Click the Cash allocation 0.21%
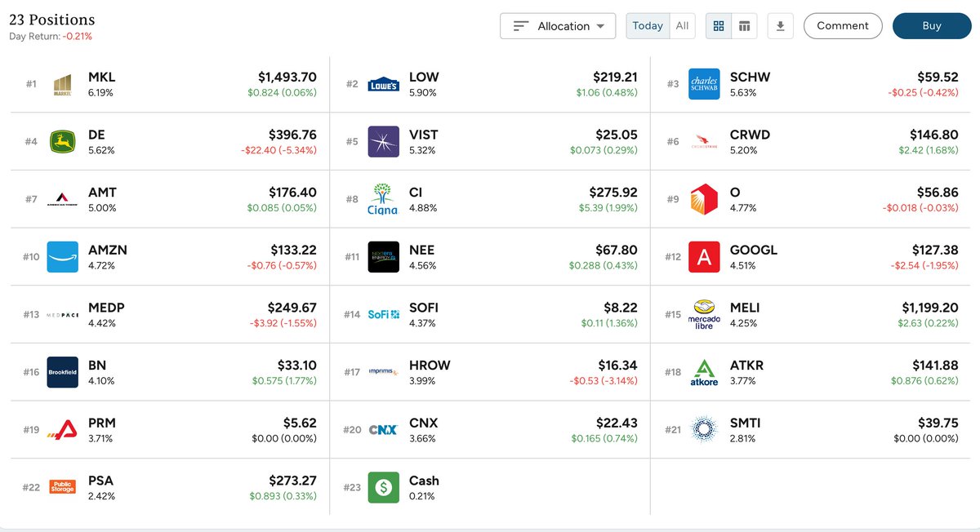 coord(422,496)
